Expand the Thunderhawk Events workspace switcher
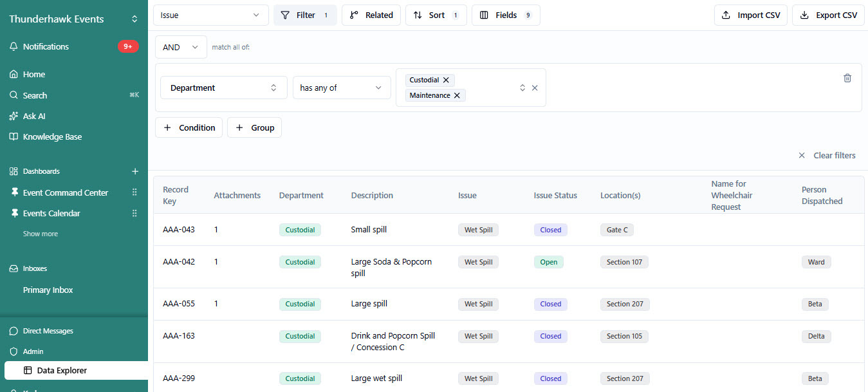This screenshot has height=392, width=868. [x=134, y=19]
